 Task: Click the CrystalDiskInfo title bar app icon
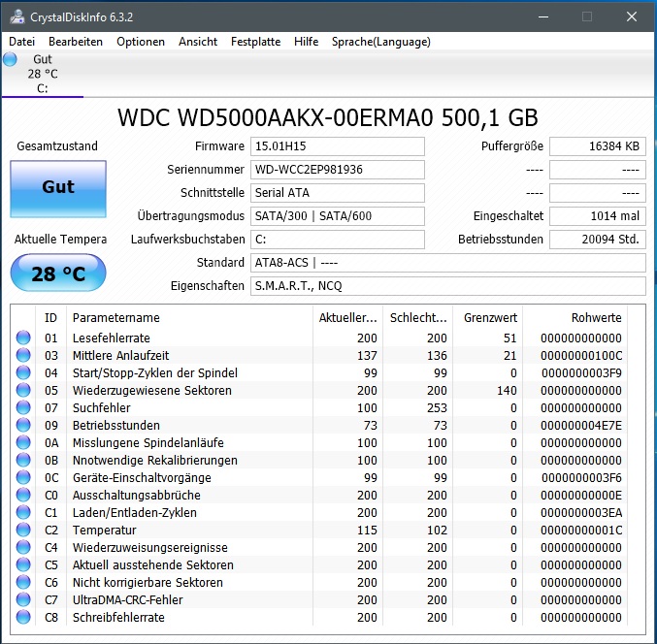17,16
